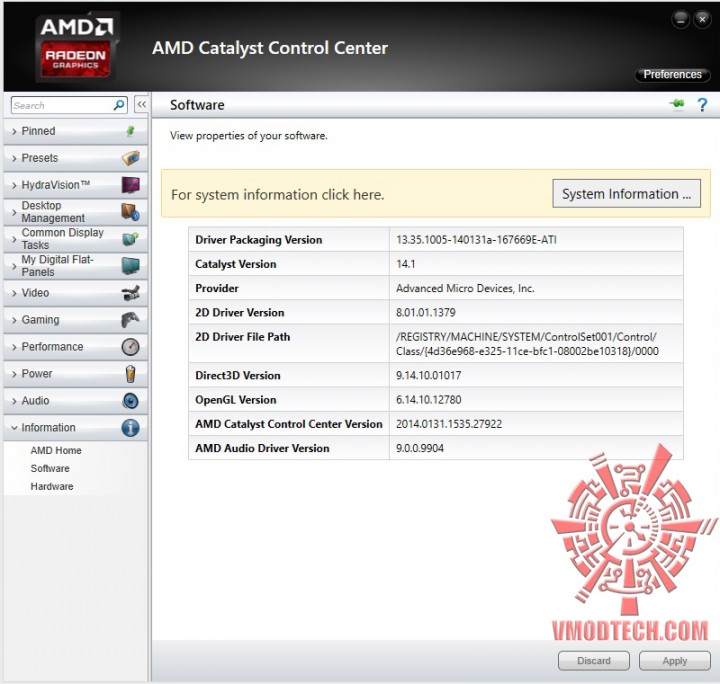This screenshot has height=684, width=720.
Task: Click the Power battery icon
Action: pos(131,374)
